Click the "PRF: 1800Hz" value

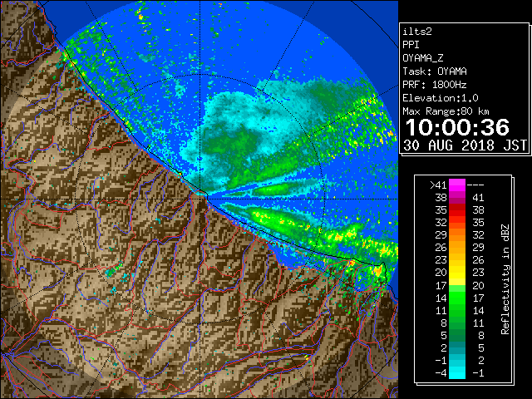(435, 85)
